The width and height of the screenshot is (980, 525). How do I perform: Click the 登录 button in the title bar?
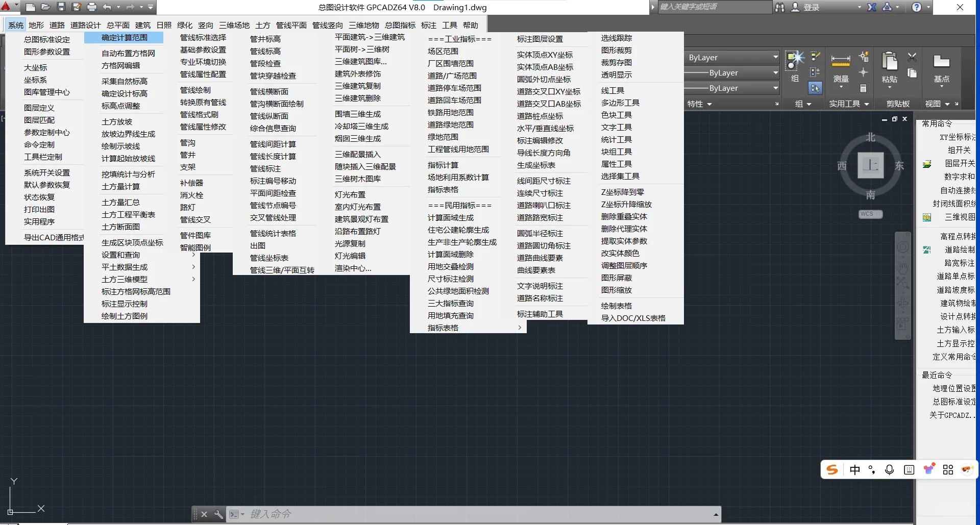click(x=812, y=7)
